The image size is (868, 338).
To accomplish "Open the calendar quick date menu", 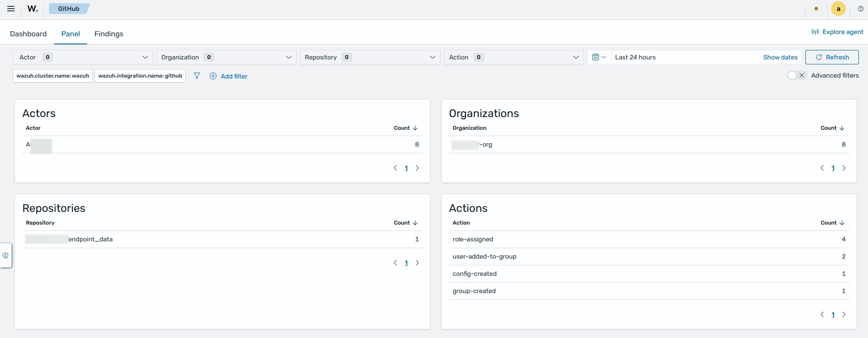I will [x=599, y=57].
